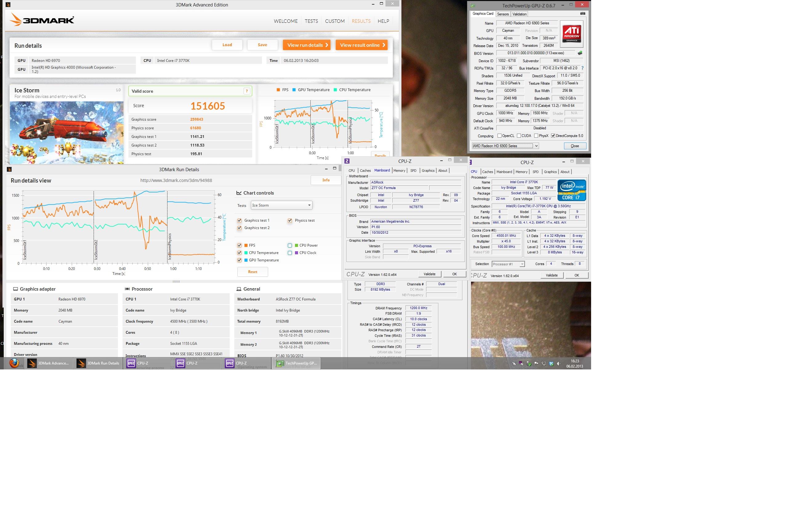Image resolution: width=798 pixels, height=532 pixels.
Task: Click the GPU-Z BIOS save chip icon
Action: coord(580,53)
